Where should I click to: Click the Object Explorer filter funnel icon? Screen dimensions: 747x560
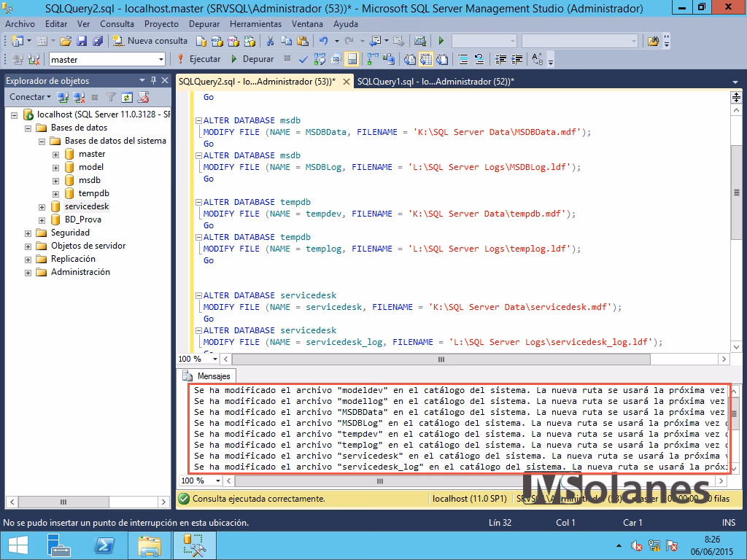[111, 97]
